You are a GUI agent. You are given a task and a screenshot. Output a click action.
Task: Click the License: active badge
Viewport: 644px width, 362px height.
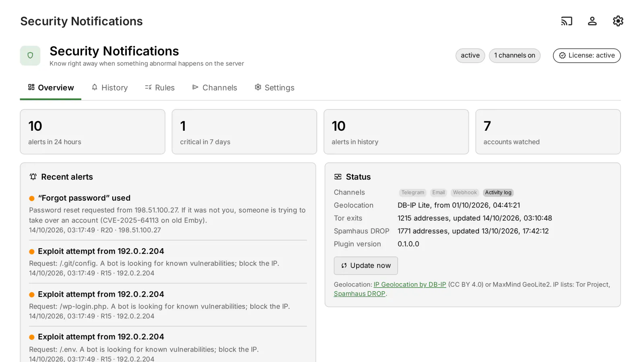[x=586, y=56]
